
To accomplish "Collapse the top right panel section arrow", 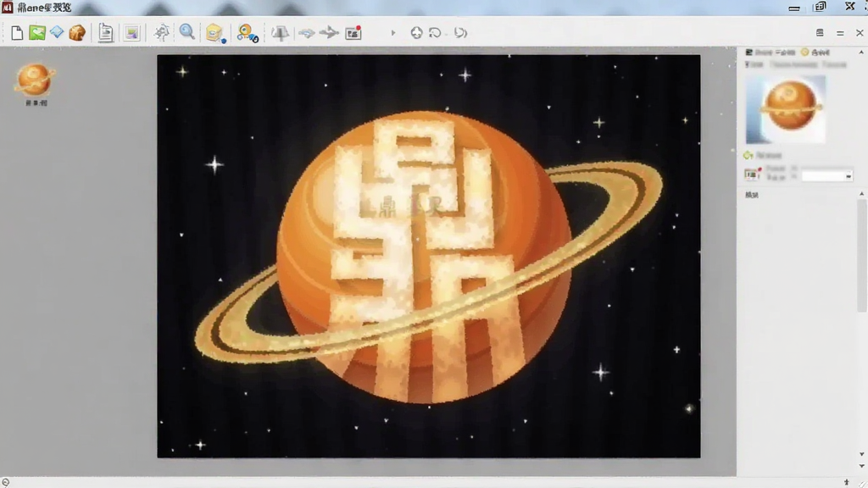I will 861,52.
